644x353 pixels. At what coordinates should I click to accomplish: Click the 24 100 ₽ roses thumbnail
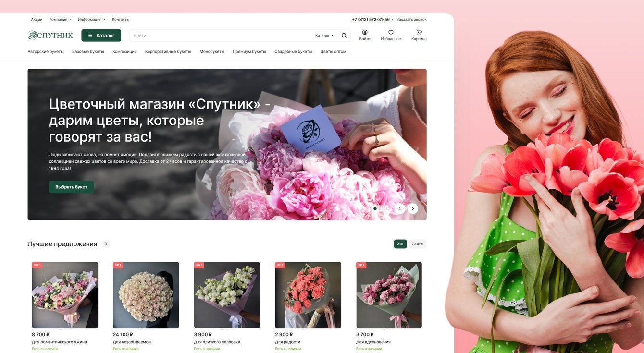[x=146, y=295]
